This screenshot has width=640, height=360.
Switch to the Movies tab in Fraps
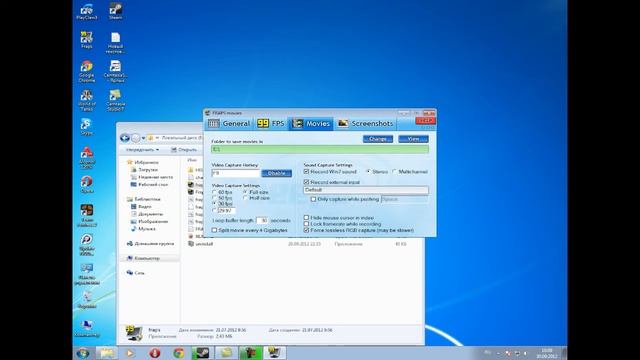311,123
